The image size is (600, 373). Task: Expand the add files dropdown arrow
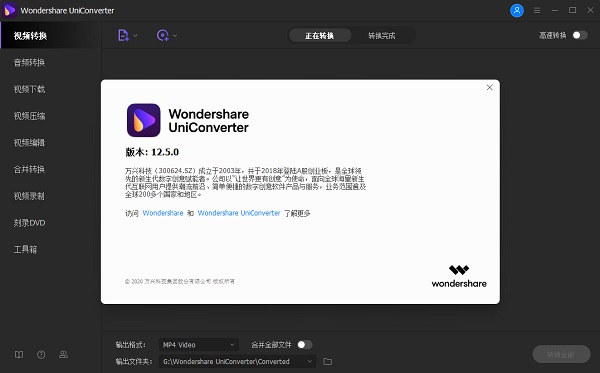pyautogui.click(x=135, y=36)
